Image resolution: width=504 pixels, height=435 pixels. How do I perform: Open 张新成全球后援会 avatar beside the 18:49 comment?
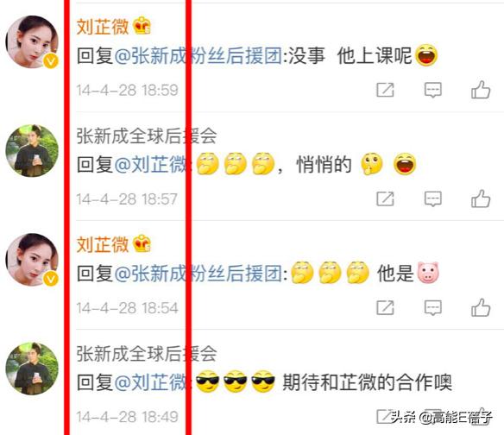[x=32, y=369]
